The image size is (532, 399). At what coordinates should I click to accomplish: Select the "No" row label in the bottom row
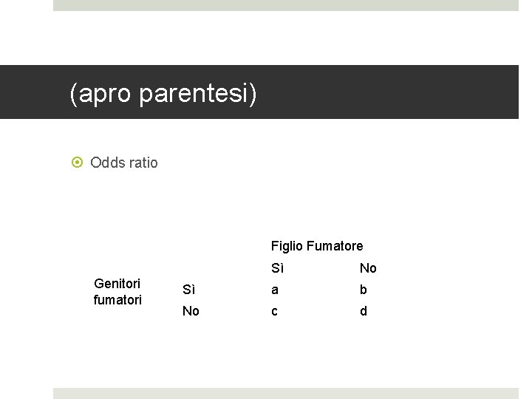point(191,311)
